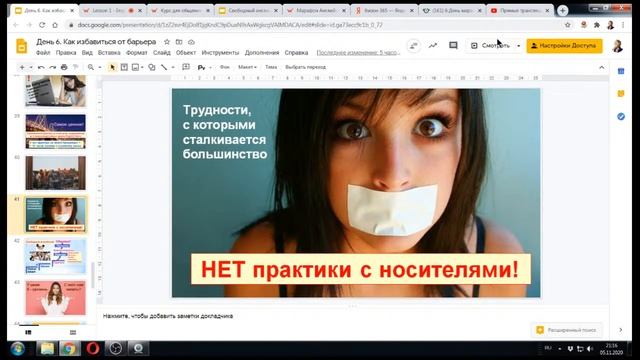Open the Слайд menu
This screenshot has height=360, width=640.
pyautogui.click(x=162, y=53)
